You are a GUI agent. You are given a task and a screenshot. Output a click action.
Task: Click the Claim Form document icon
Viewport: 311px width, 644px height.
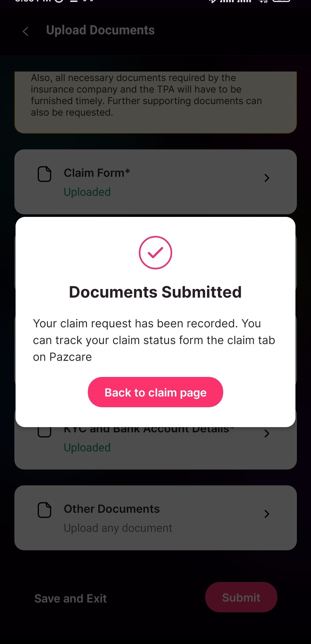45,174
